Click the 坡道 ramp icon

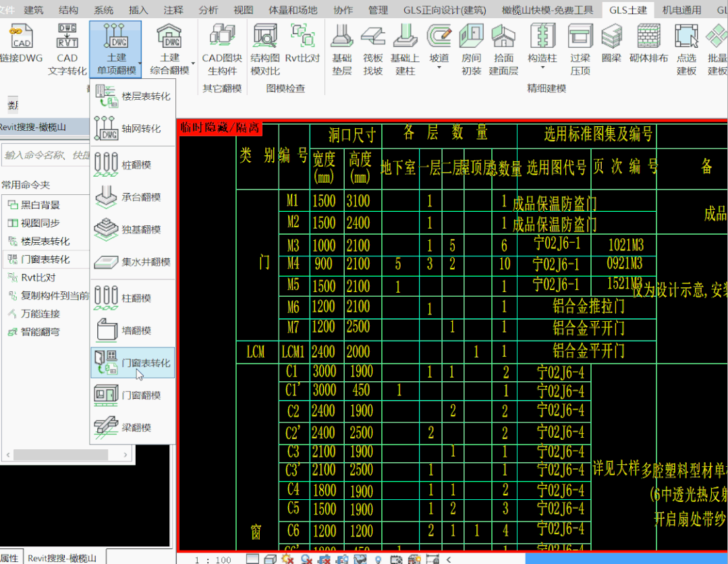coord(439,36)
